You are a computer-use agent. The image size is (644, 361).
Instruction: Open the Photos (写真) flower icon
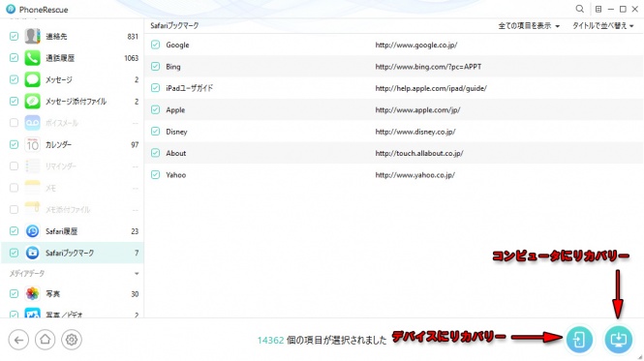pos(33,293)
